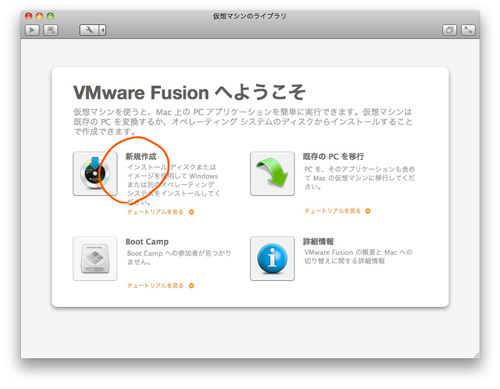Click the green arrow icon for PC migration

coord(272,174)
